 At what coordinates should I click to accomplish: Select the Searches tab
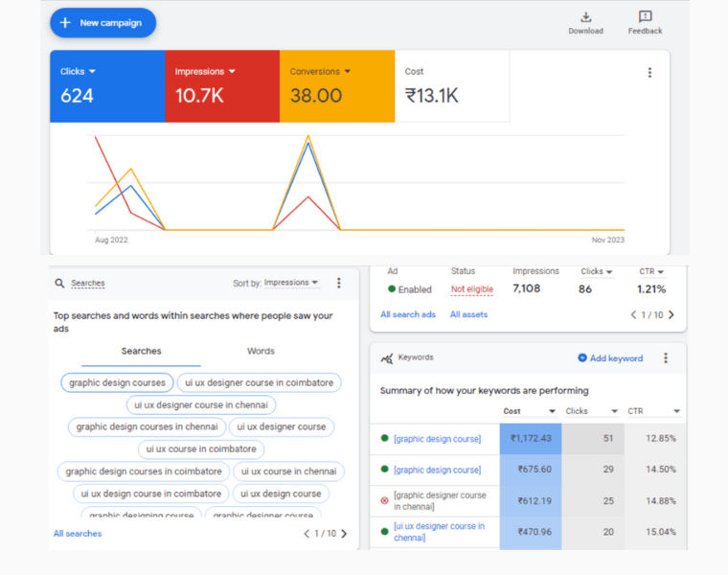(141, 352)
